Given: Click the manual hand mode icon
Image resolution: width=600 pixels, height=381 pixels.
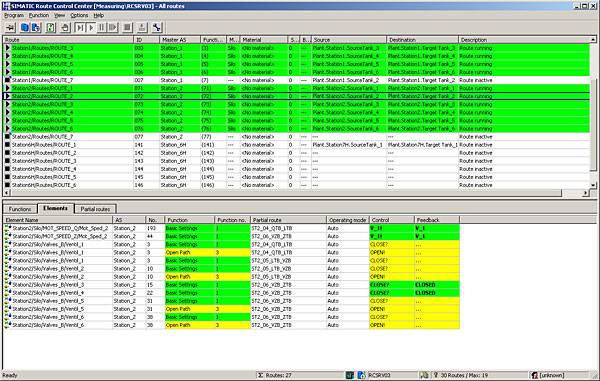Looking at the screenshot, I should (65, 28).
